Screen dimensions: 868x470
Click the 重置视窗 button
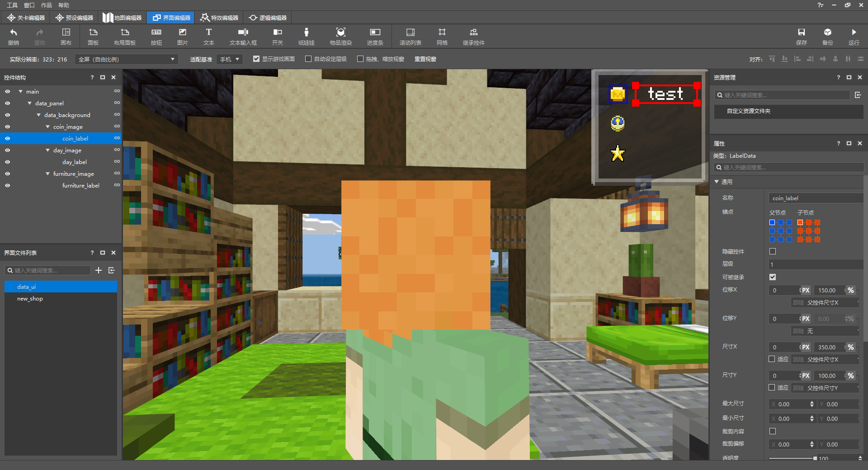425,59
